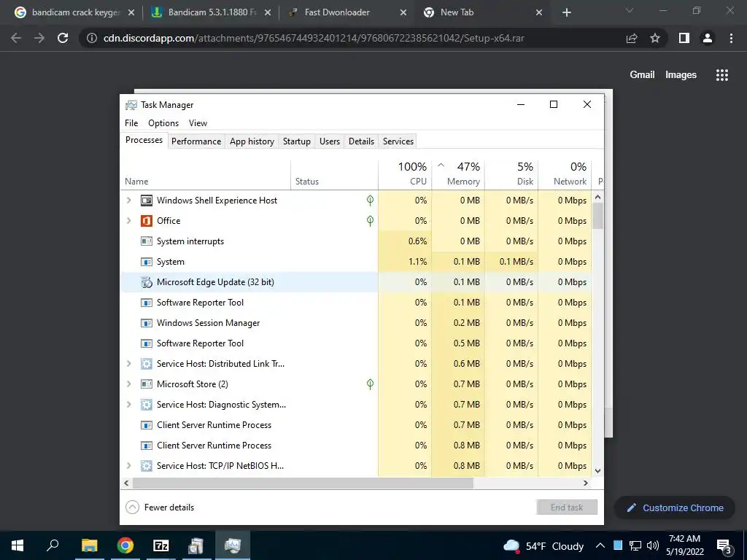
Task: Click the Office process icon
Action: 146,221
